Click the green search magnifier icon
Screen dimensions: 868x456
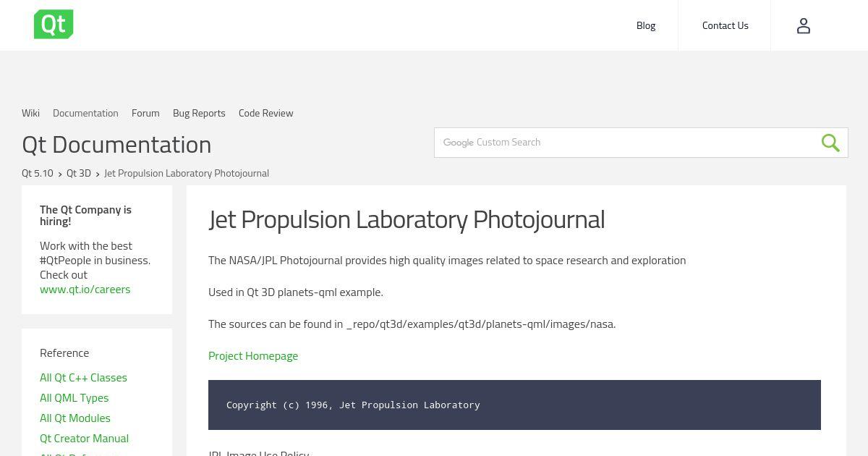(x=830, y=143)
